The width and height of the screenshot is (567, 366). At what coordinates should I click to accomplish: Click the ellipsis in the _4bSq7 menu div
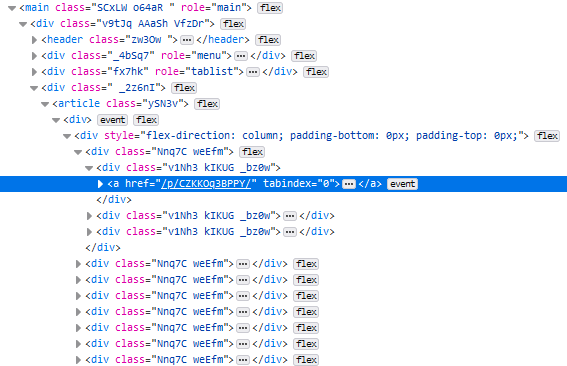(241, 56)
